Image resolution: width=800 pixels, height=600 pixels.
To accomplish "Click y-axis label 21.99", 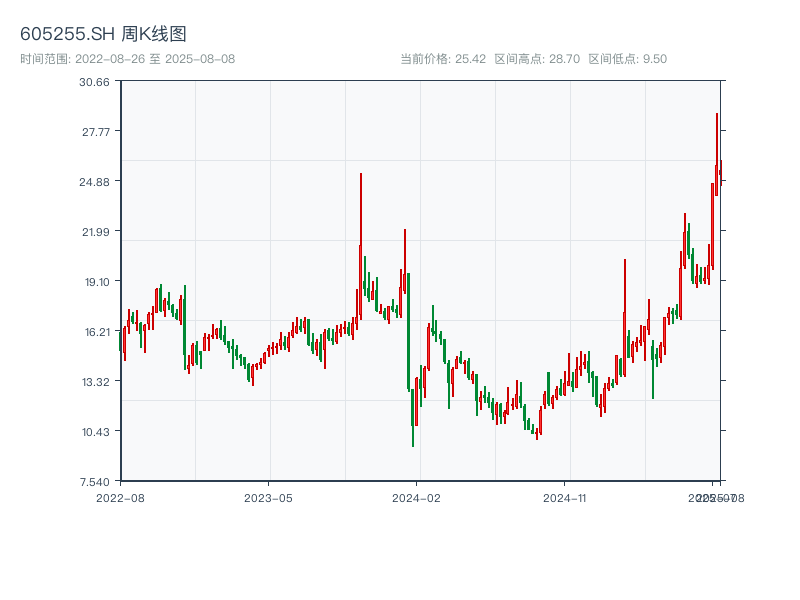I will pos(96,232).
